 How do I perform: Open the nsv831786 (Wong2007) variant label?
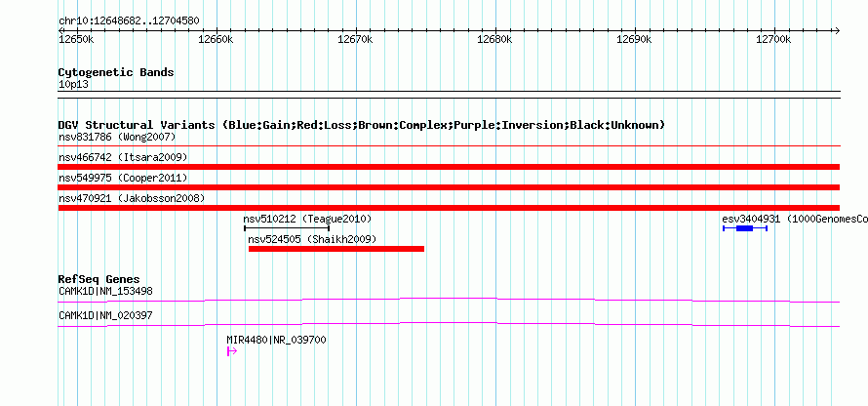coord(117,137)
